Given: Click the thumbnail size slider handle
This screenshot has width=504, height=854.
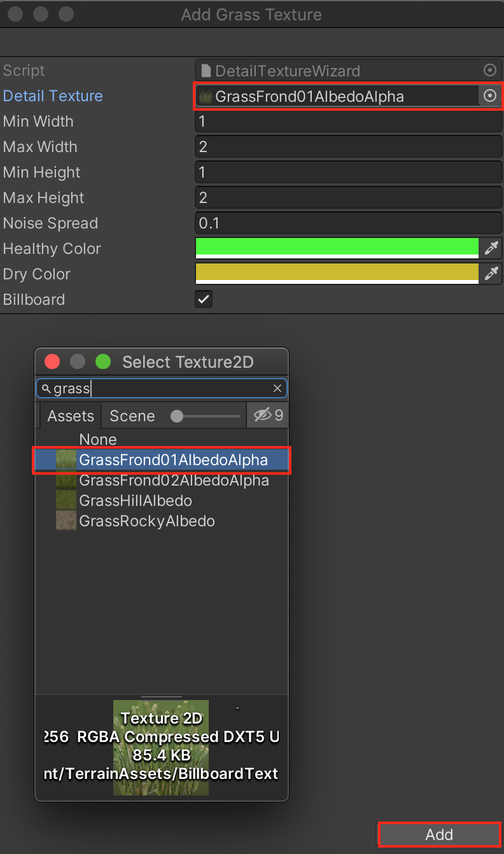Looking at the screenshot, I should tap(177, 416).
